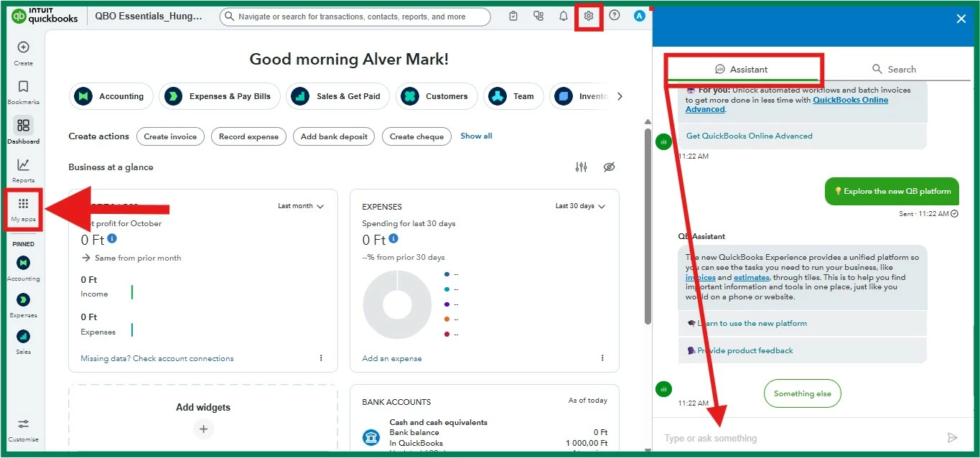This screenshot has height=458, width=980.
Task: Click Add bank deposit action button
Action: click(x=334, y=136)
